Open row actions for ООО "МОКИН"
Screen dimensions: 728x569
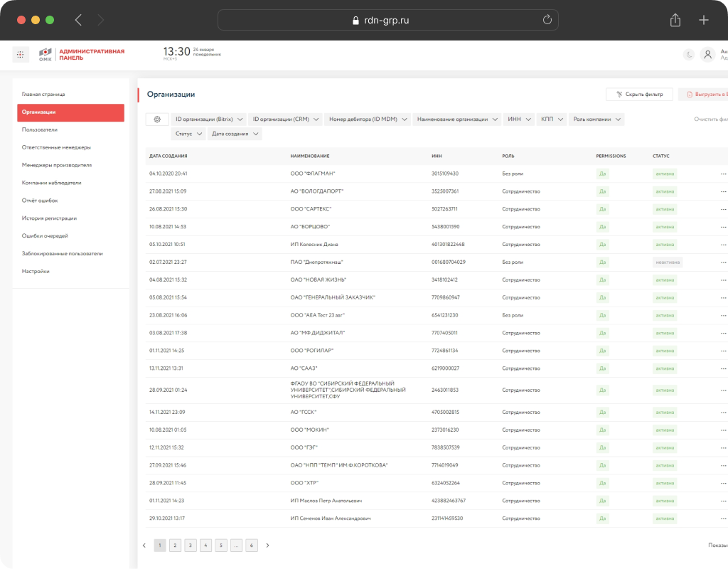[x=723, y=430]
